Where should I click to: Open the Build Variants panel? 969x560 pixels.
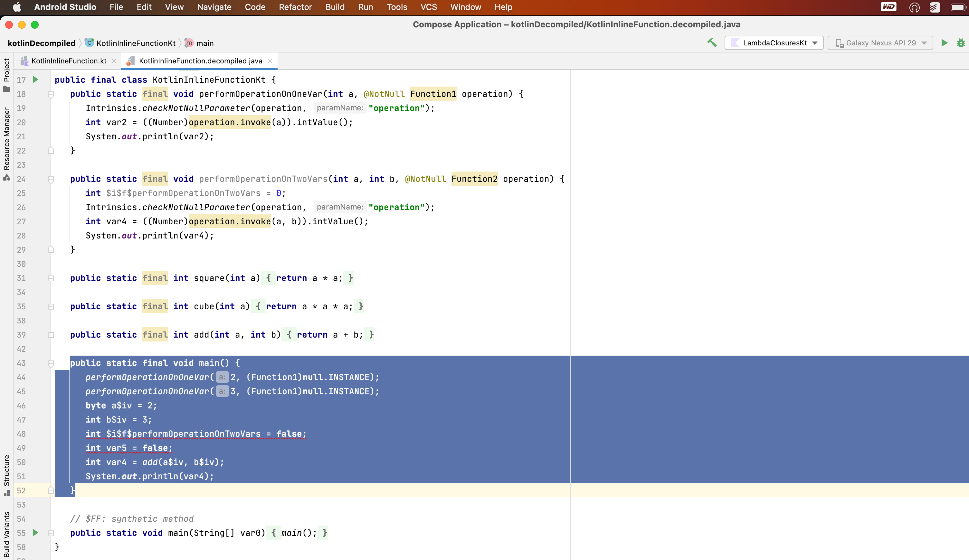[6, 534]
